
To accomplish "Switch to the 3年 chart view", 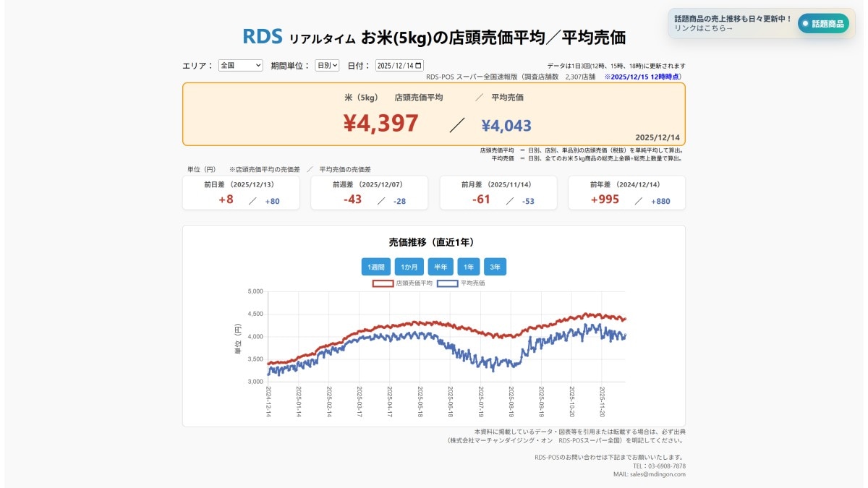I will pyautogui.click(x=496, y=267).
